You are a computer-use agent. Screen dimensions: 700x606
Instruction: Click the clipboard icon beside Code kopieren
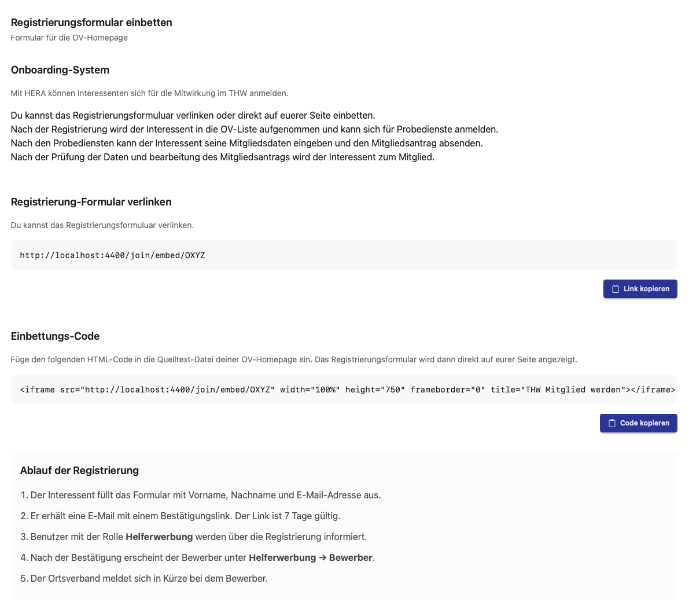point(612,423)
